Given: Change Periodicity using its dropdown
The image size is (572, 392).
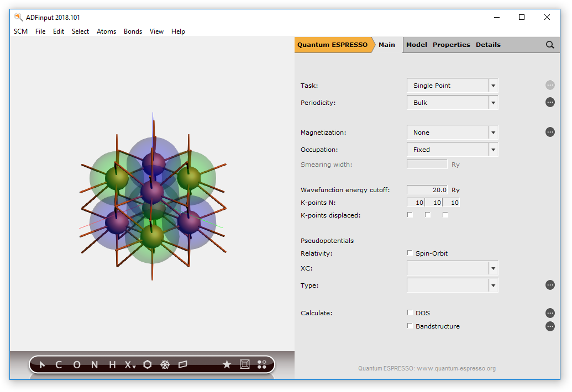Looking at the screenshot, I should click(x=492, y=102).
